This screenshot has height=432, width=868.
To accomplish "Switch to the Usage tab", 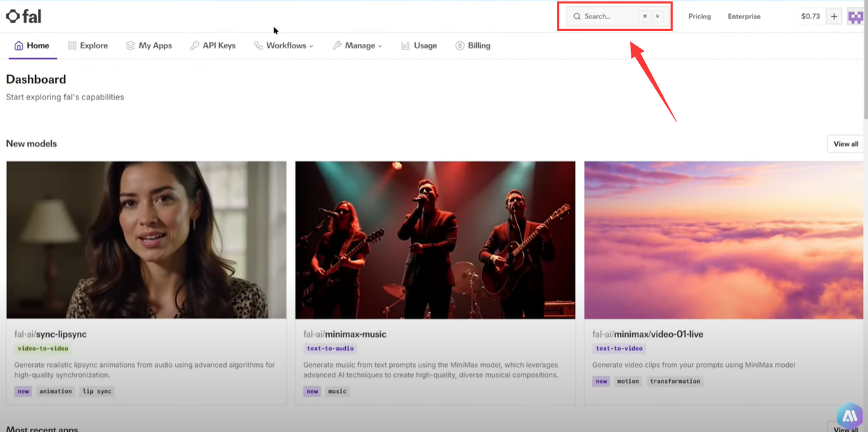I will pyautogui.click(x=419, y=46).
